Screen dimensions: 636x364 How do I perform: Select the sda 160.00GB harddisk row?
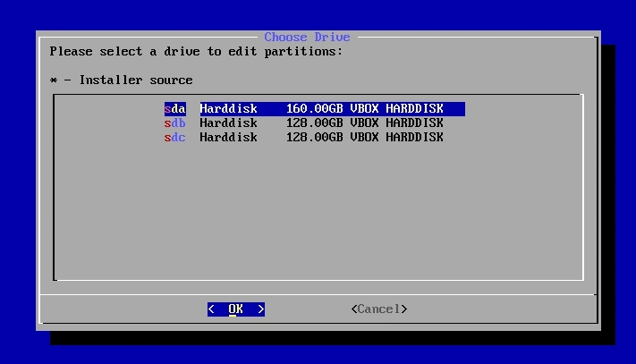pos(314,108)
